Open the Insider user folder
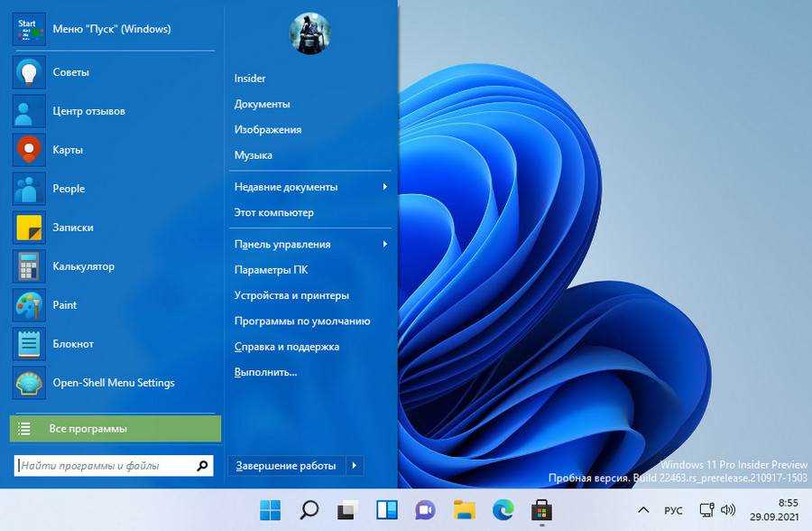812x531 pixels. [x=250, y=79]
